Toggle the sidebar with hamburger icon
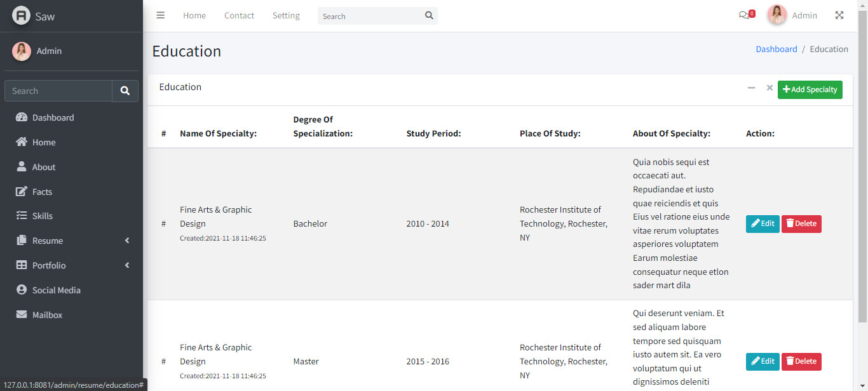Screen dimensions: 868x391 161,15
